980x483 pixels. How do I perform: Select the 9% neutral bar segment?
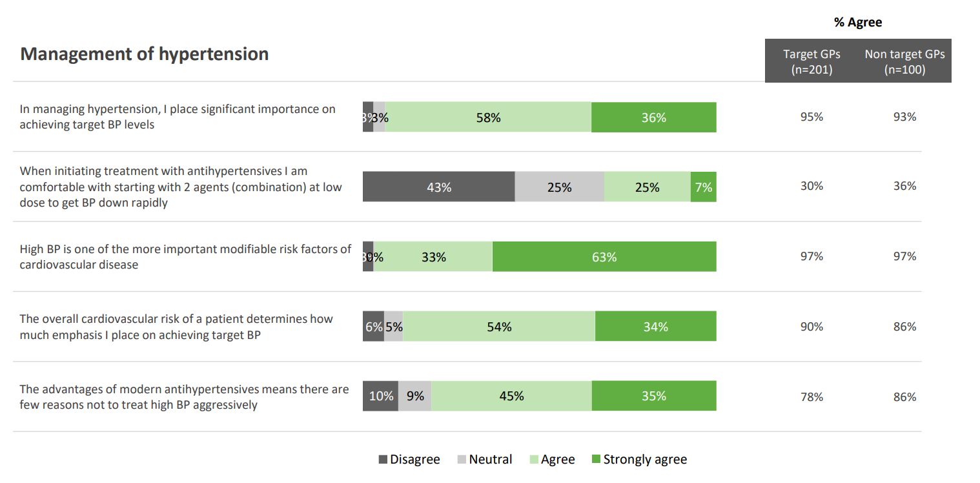tap(415, 396)
